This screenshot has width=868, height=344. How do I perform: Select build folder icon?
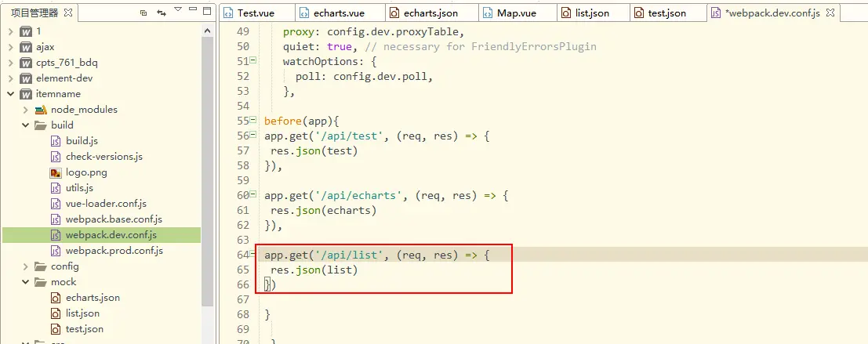41,125
